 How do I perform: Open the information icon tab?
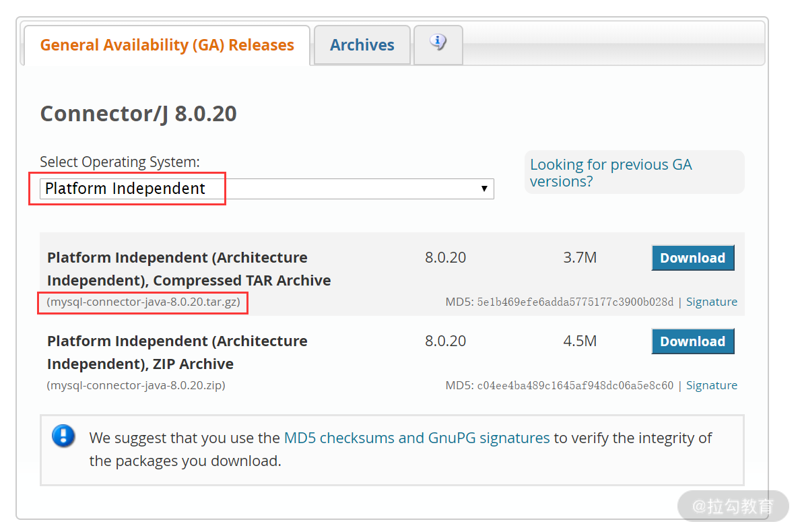point(438,44)
